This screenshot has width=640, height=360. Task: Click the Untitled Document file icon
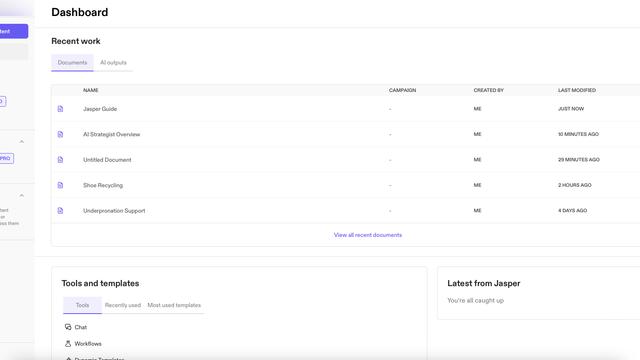pyautogui.click(x=60, y=160)
